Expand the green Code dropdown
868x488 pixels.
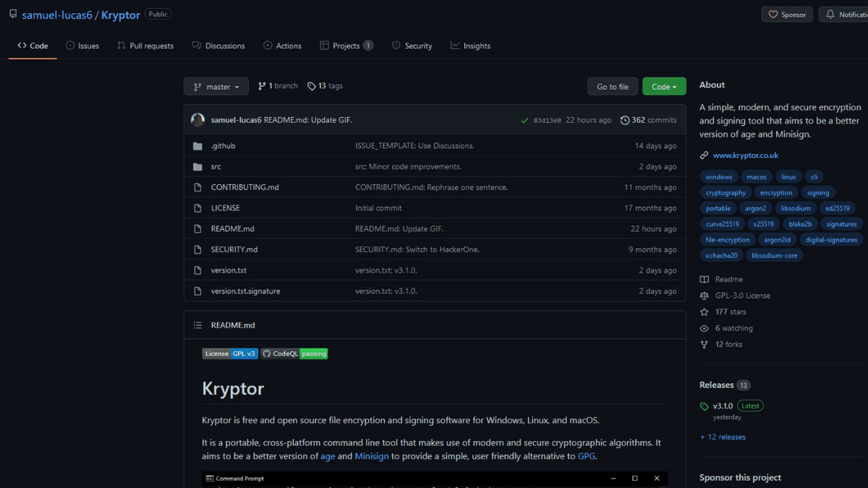pyautogui.click(x=664, y=87)
